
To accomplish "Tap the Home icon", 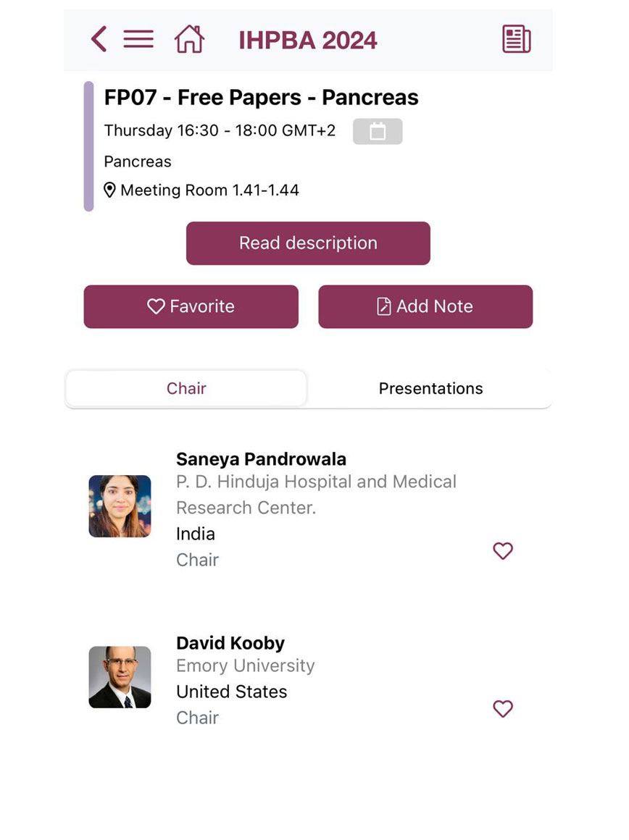I will 189,39.
